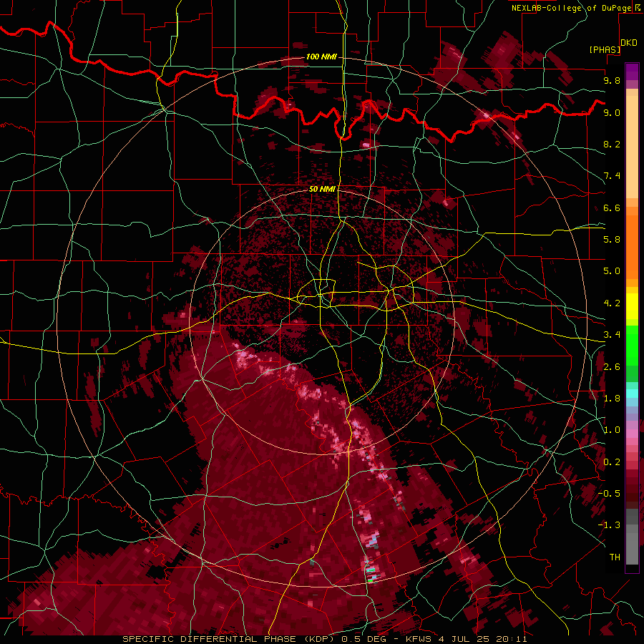Click the -0.5 legend value

pyautogui.click(x=609, y=494)
